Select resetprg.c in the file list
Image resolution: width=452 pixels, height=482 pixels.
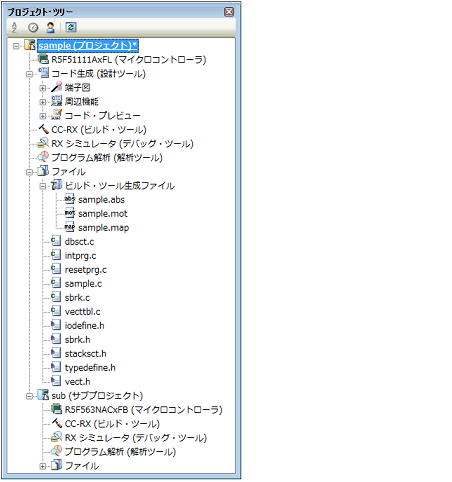[86, 270]
